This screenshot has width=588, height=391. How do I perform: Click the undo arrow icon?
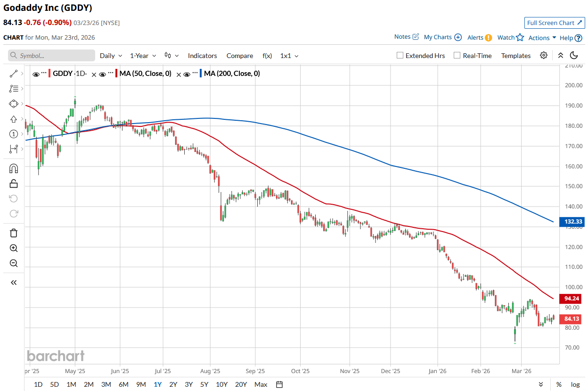pyautogui.click(x=13, y=199)
